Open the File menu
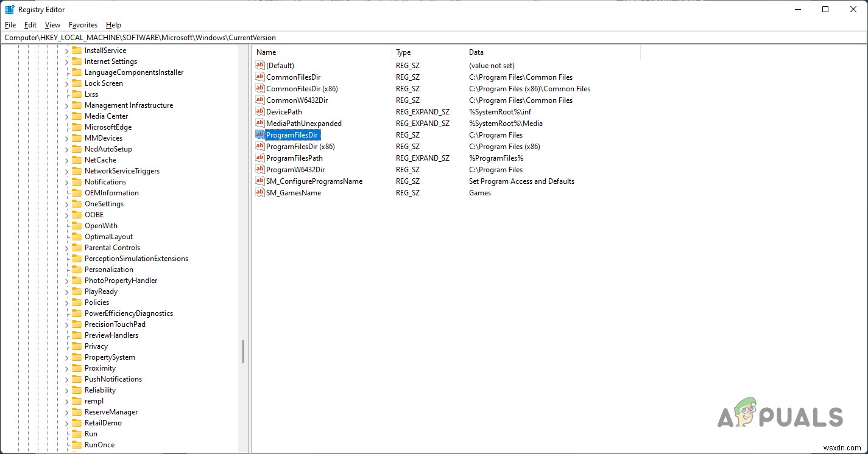The width and height of the screenshot is (868, 454). pyautogui.click(x=10, y=25)
